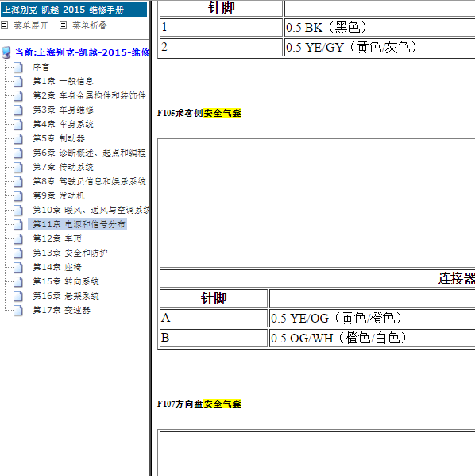Screen dimensions: 475x476
Task: Click page icon next to 序言
Action: pyautogui.click(x=18, y=67)
